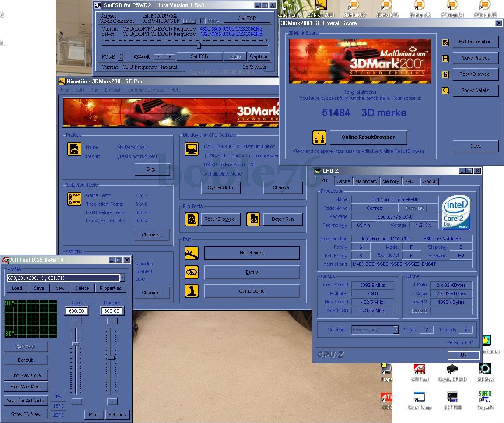Open the Online Services menu in 3DMark2001

pos(146,90)
